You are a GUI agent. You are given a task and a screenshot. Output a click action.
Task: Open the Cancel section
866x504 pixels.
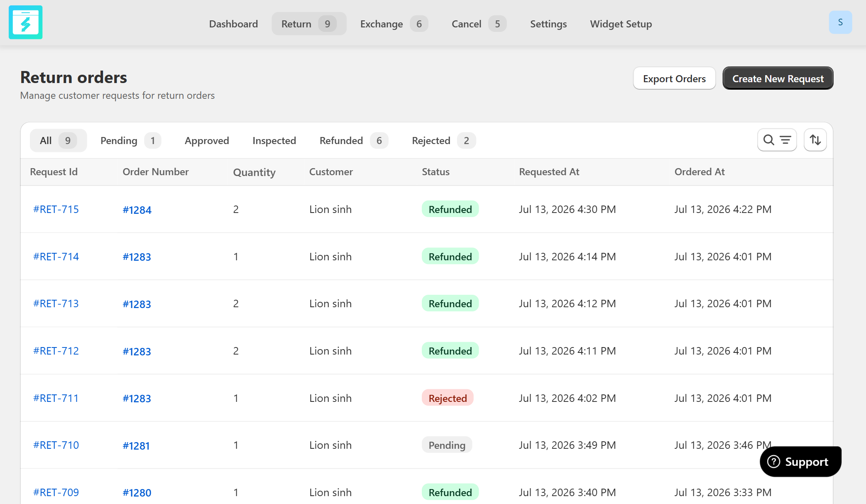(x=479, y=24)
